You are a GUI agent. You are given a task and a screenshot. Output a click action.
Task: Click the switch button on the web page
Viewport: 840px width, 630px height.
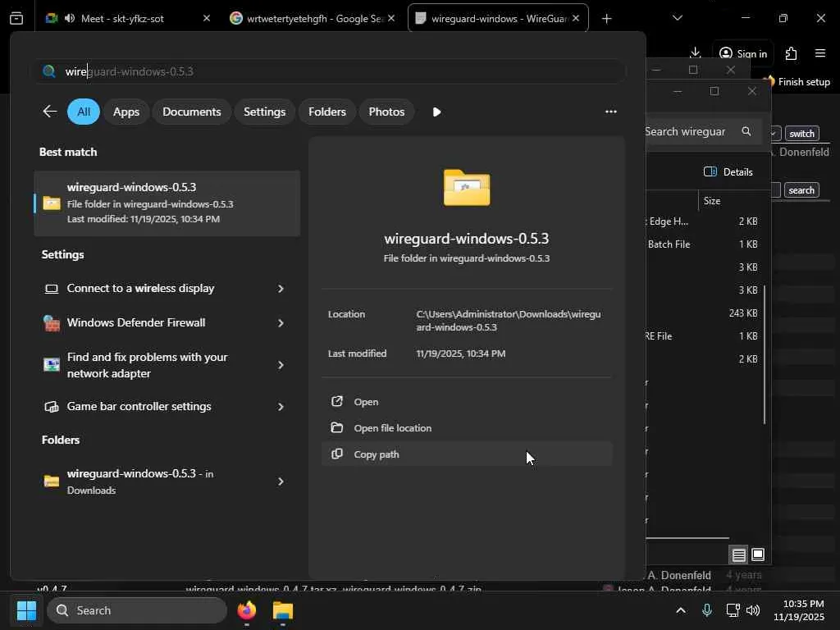pyautogui.click(x=801, y=134)
